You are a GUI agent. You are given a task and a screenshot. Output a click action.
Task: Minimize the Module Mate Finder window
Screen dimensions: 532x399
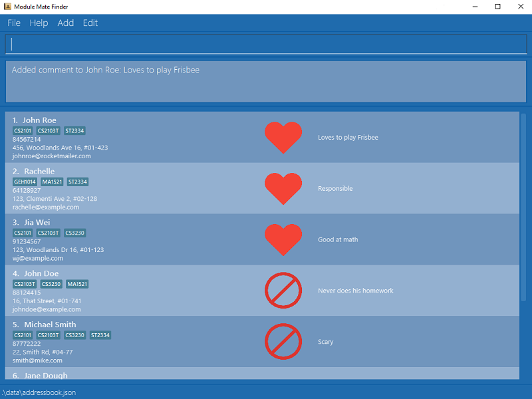(x=475, y=7)
